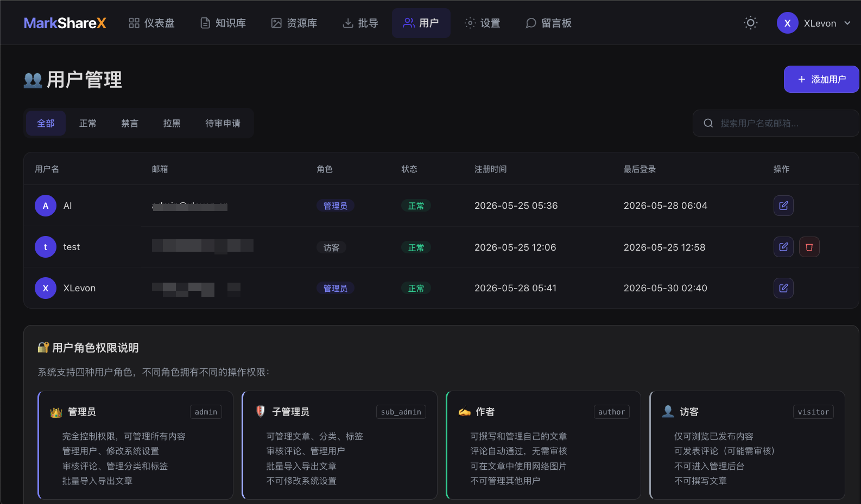Click 正常 status badge in test row
The width and height of the screenshot is (861, 504).
pos(416,247)
